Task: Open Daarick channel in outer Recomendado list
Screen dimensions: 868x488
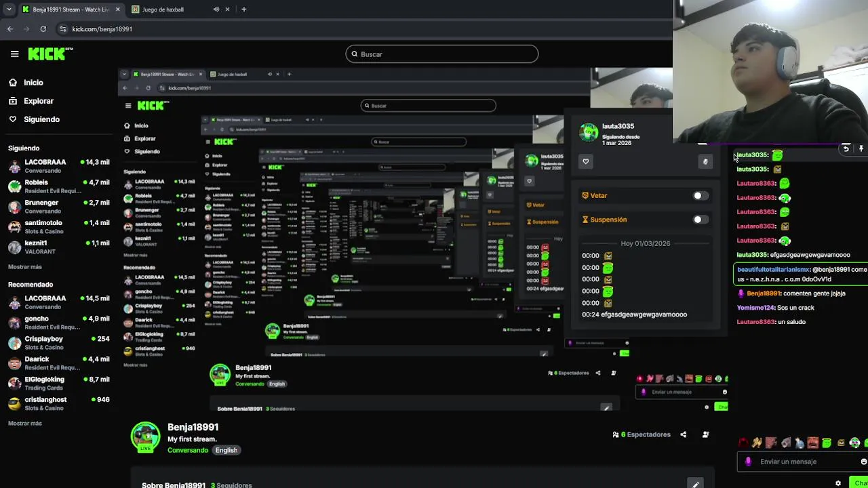Action: 59,363
